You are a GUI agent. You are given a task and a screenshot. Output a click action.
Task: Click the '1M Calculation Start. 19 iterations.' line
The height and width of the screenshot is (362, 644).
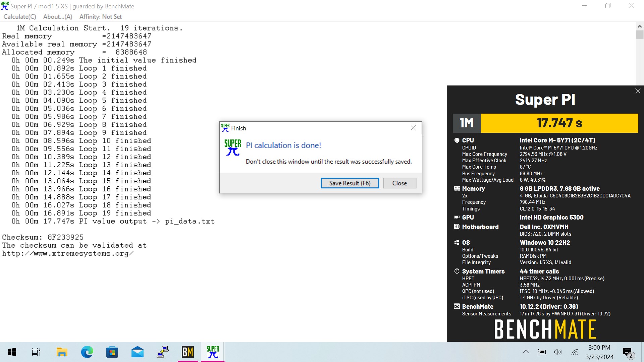(x=100, y=28)
